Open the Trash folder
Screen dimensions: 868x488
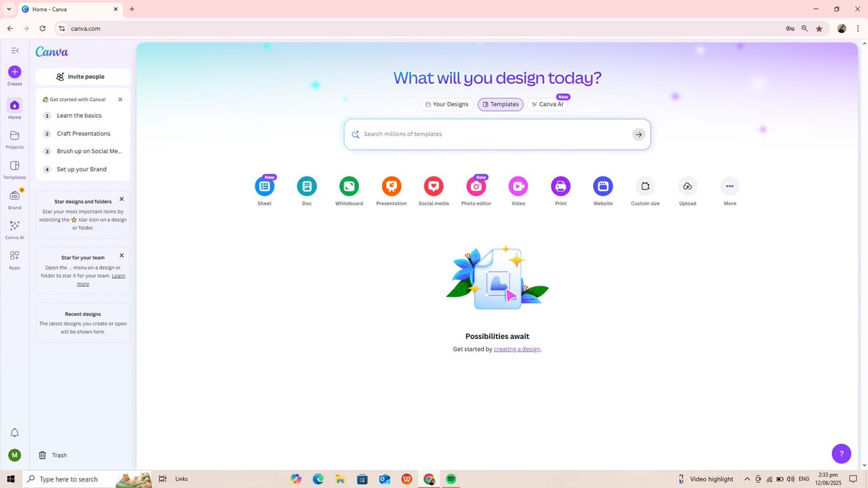(x=53, y=455)
